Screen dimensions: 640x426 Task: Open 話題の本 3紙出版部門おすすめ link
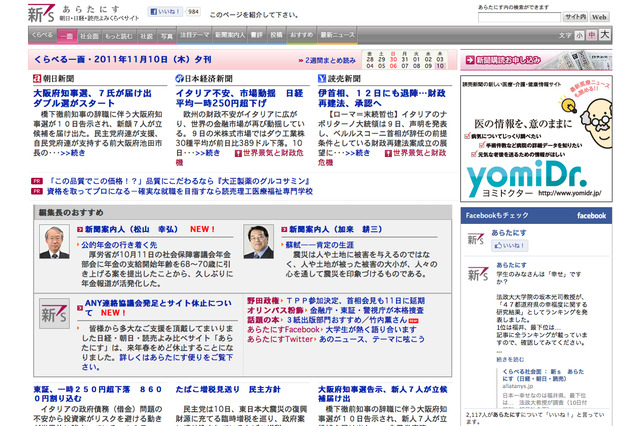[347, 320]
